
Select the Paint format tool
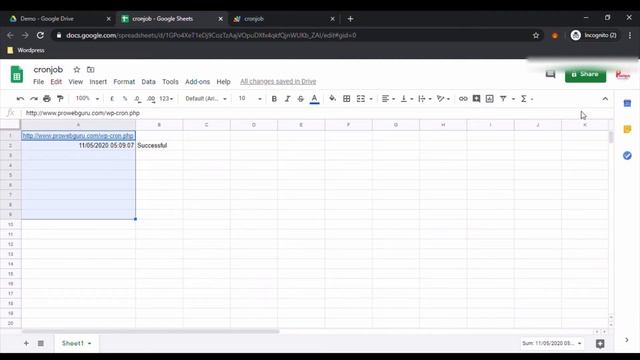60,99
